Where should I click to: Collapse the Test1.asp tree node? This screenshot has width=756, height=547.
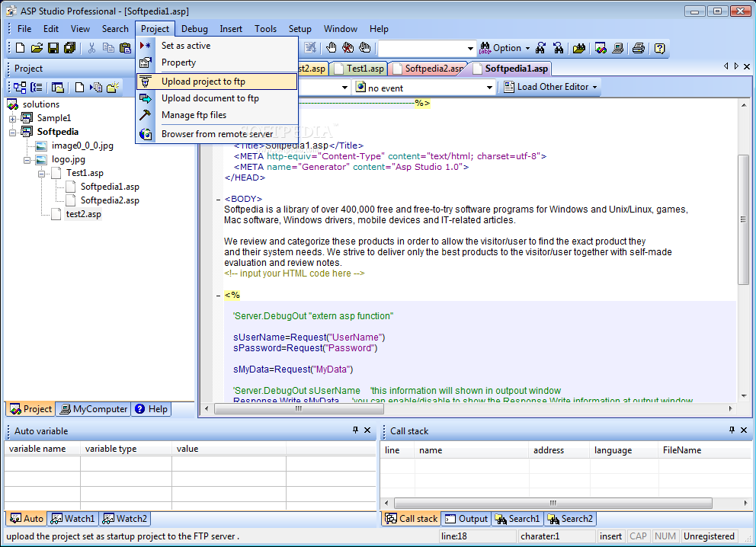[41, 174]
